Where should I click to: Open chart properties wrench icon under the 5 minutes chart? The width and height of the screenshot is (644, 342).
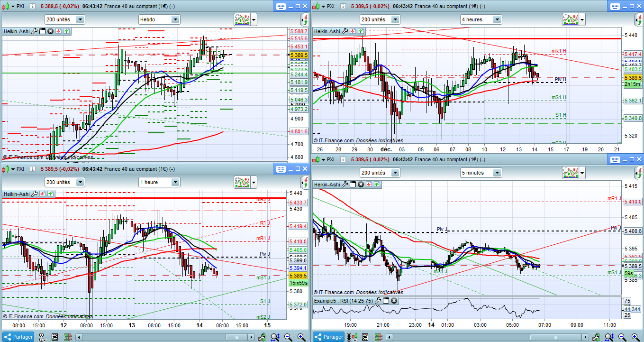click(597, 337)
